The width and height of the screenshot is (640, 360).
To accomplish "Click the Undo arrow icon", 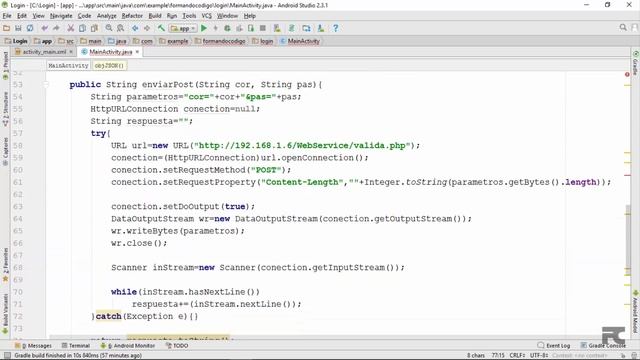I will pos(44,28).
